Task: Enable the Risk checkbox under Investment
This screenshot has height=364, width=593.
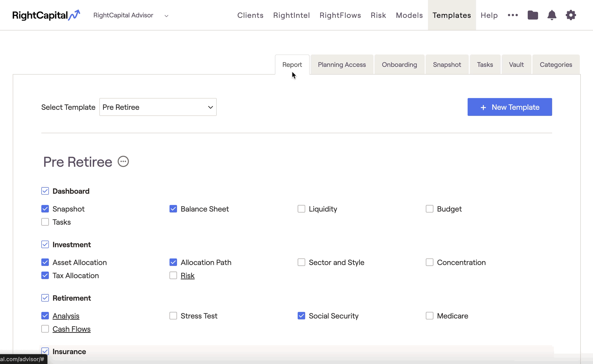Action: coord(173,275)
